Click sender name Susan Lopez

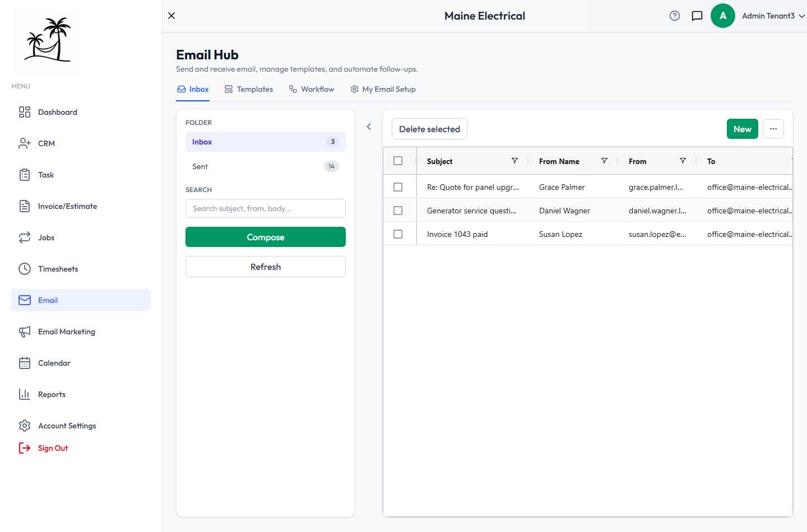click(560, 234)
